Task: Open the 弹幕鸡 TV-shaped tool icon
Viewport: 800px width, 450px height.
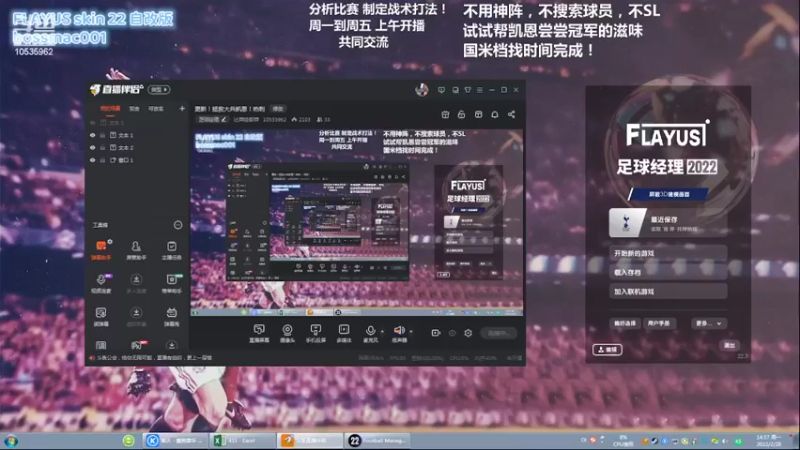Action: pos(171,313)
